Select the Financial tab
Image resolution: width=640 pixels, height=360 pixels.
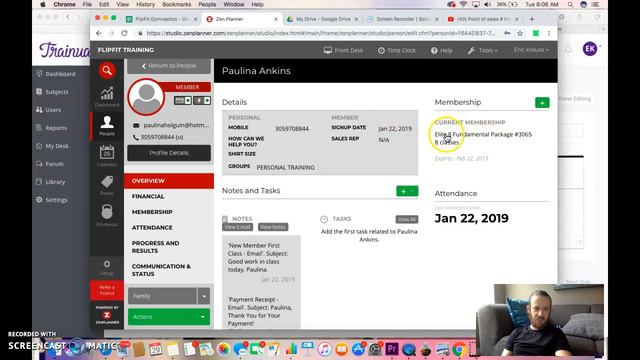tap(148, 196)
